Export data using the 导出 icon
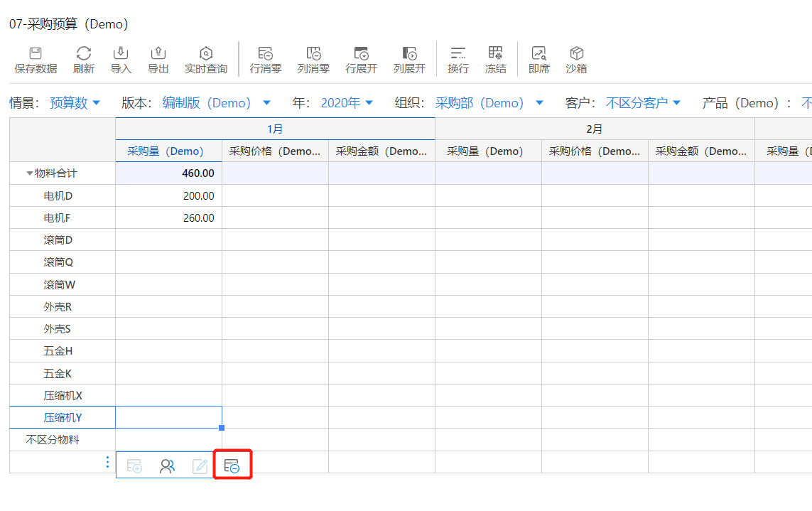Image resolution: width=812 pixels, height=511 pixels. [158, 54]
